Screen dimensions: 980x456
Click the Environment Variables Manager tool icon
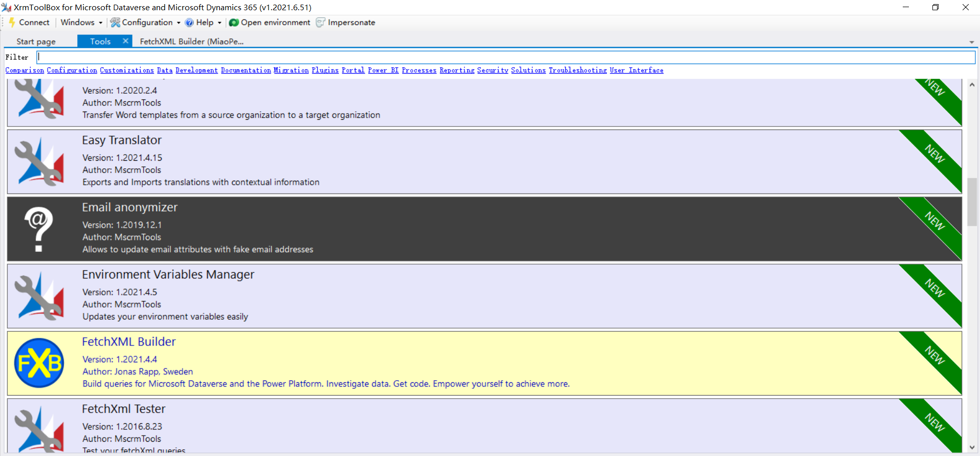pyautogui.click(x=39, y=296)
